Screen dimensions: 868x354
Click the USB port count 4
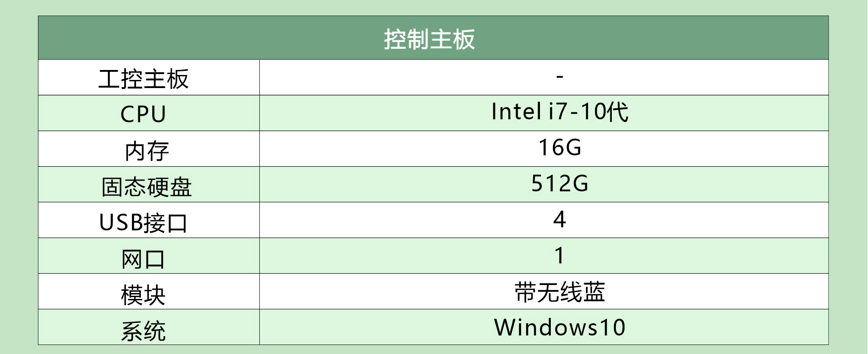coord(559,219)
